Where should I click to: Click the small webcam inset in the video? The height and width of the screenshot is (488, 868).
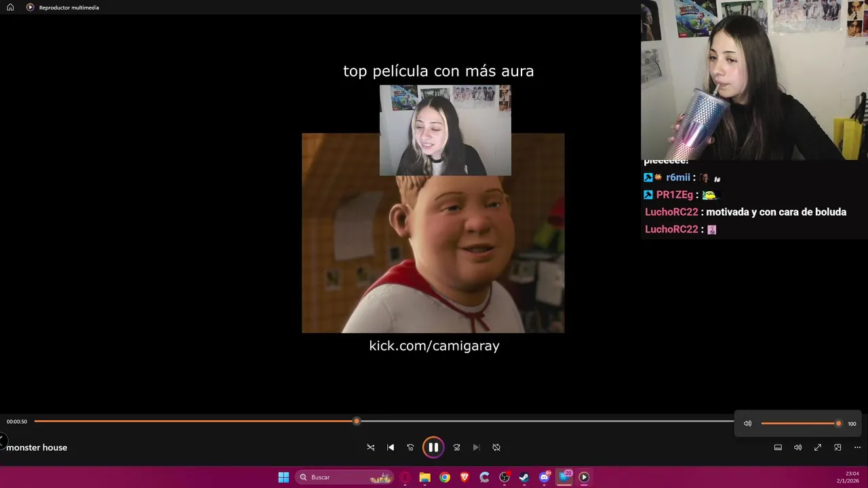pos(445,130)
